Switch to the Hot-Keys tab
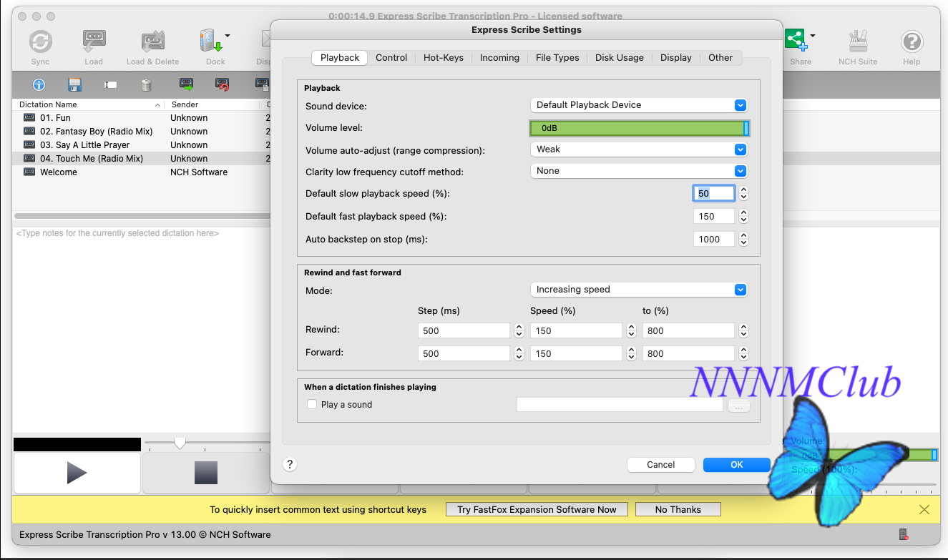This screenshot has height=560, width=948. [x=443, y=57]
